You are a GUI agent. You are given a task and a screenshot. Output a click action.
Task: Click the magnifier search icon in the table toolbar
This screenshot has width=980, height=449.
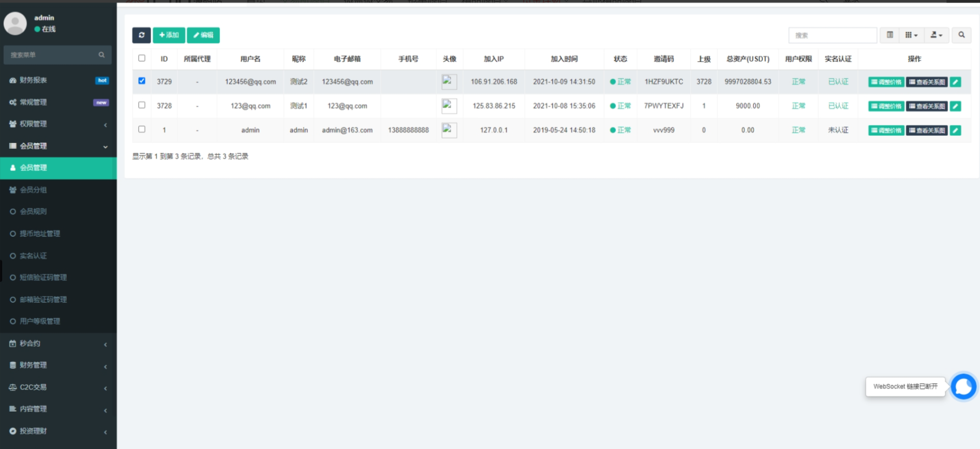pos(961,35)
